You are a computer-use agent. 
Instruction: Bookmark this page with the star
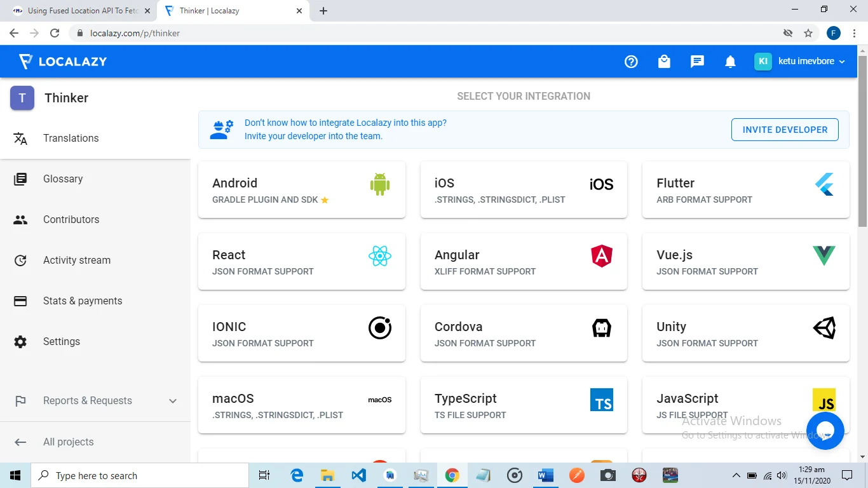pyautogui.click(x=808, y=33)
